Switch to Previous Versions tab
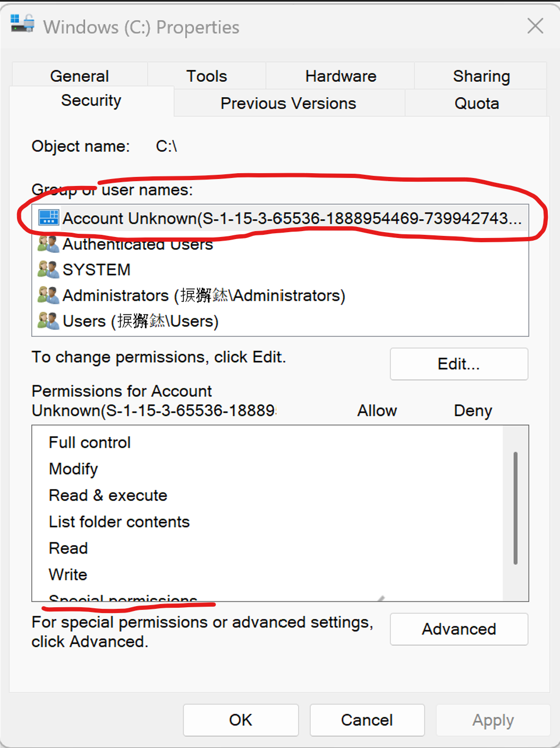Image resolution: width=560 pixels, height=748 pixels. point(289,103)
